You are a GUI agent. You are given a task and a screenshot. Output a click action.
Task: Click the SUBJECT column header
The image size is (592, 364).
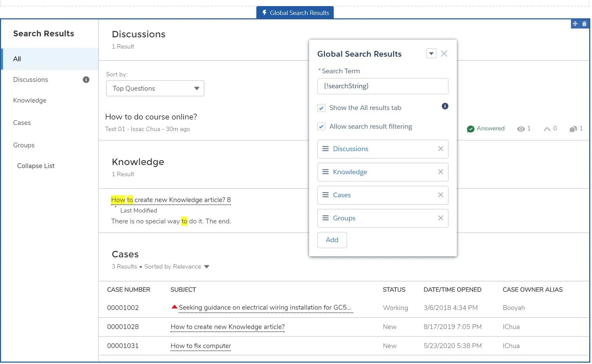coord(183,290)
